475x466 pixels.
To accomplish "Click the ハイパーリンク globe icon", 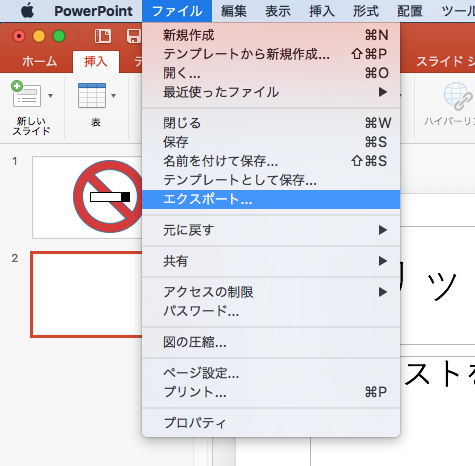I will [x=458, y=96].
